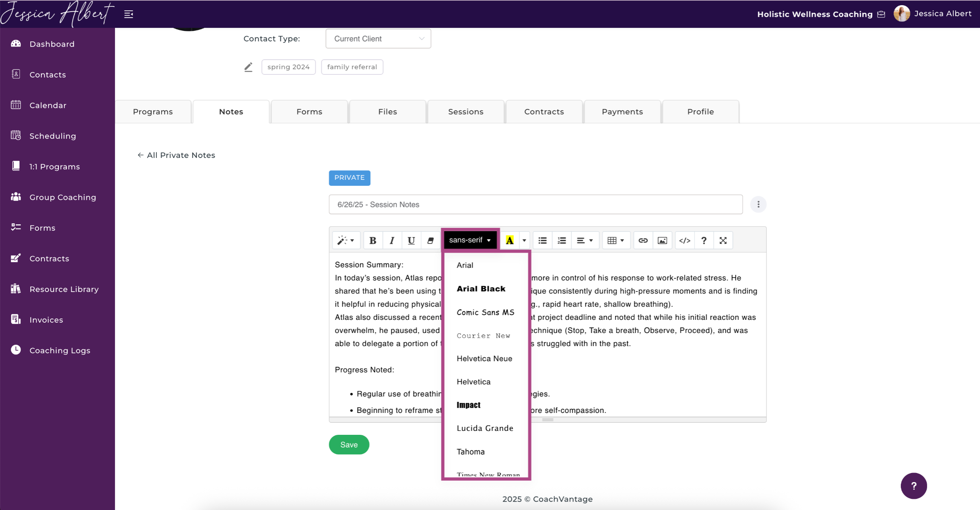Toggle the sidebar collapse hamburger icon

(128, 14)
